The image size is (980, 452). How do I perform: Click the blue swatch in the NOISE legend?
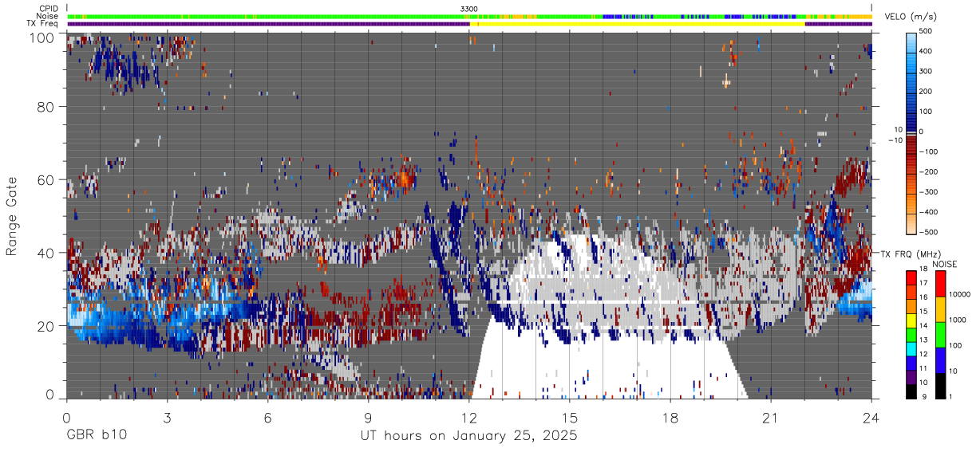(940, 360)
